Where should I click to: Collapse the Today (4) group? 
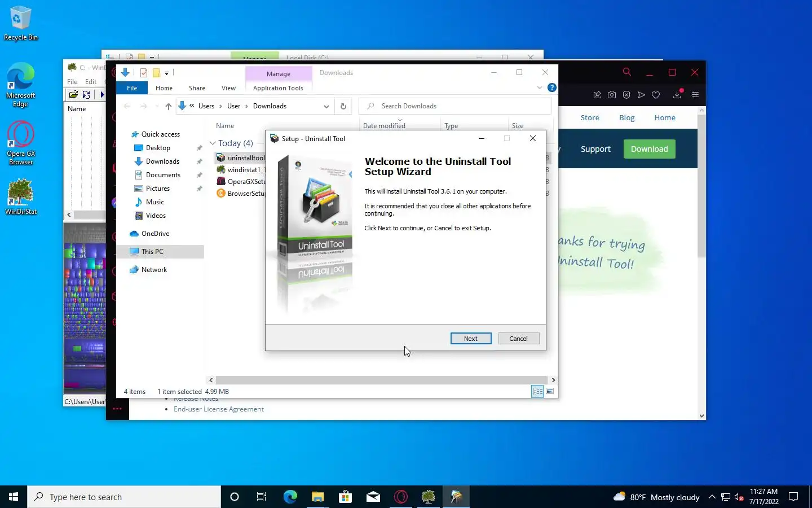213,143
